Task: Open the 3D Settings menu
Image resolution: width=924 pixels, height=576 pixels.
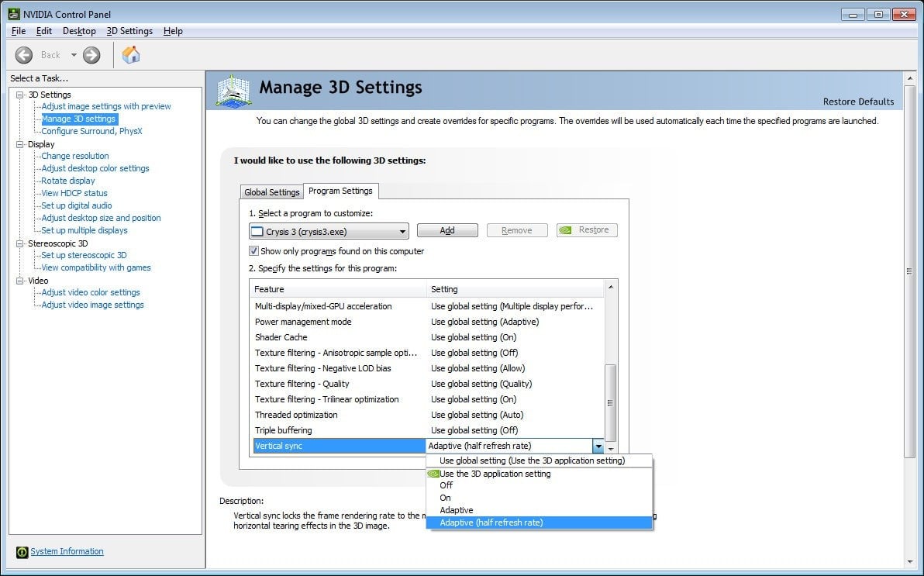Action: (x=129, y=31)
